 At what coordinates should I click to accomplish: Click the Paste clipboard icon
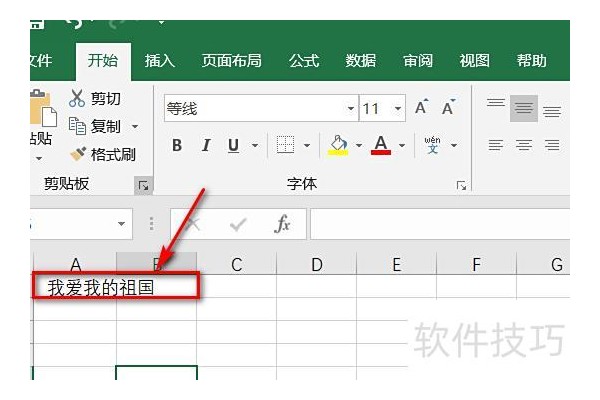(42, 108)
